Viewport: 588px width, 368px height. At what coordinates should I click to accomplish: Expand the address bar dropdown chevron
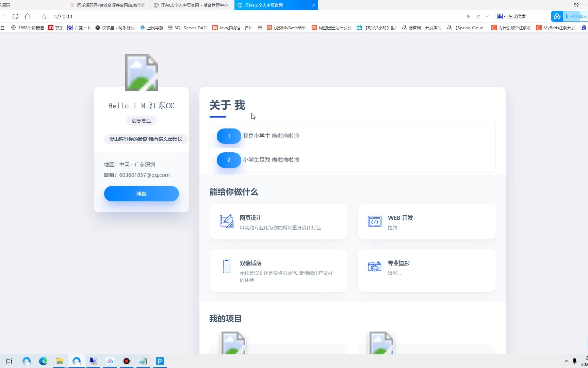click(x=487, y=16)
